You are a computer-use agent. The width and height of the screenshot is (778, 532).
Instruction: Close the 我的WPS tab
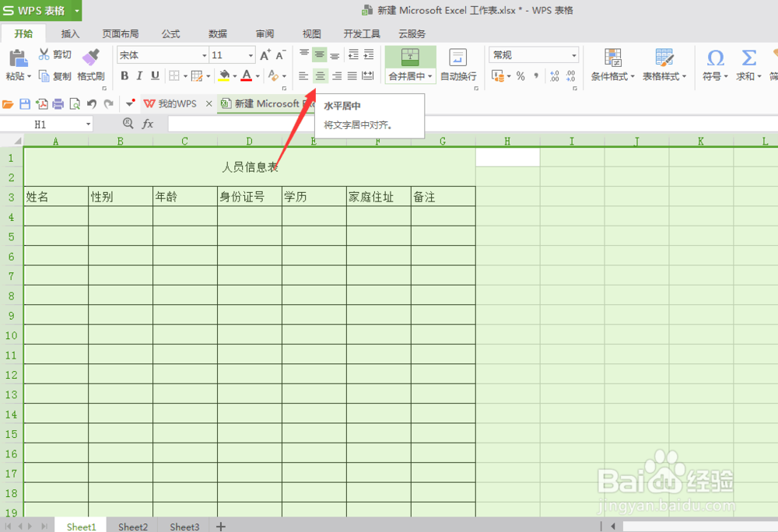tap(209, 103)
